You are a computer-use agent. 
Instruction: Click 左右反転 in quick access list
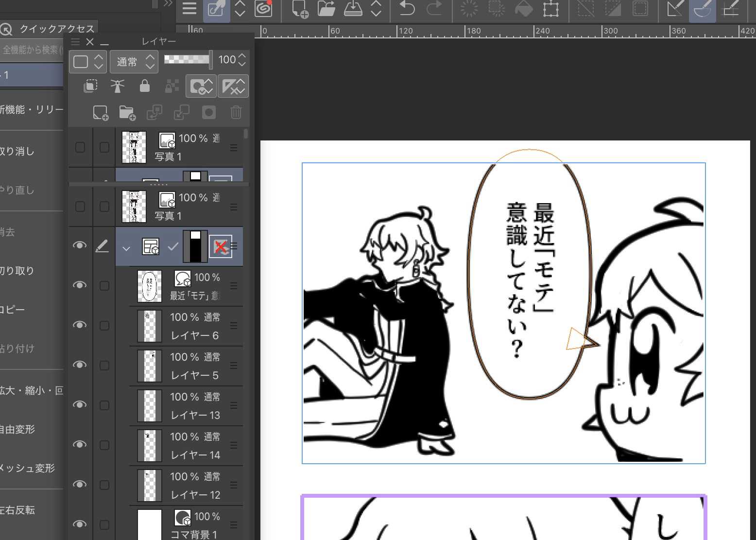click(19, 510)
